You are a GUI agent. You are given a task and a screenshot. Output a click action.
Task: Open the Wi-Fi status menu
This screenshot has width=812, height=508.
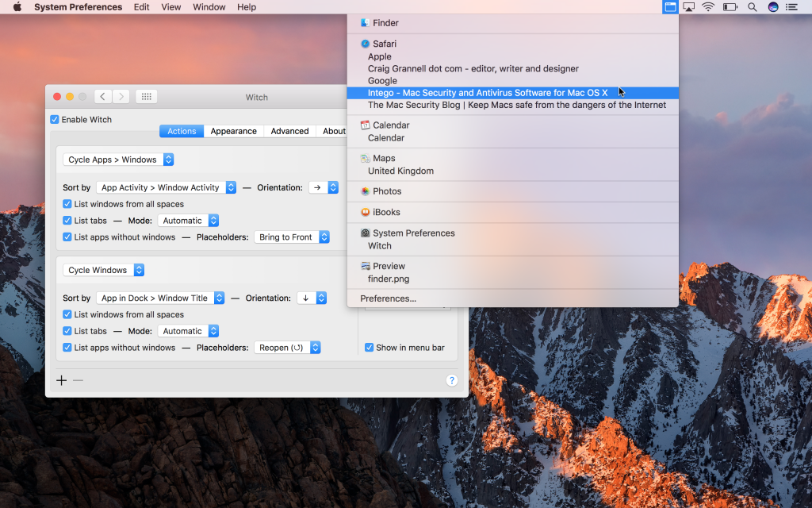(708, 6)
